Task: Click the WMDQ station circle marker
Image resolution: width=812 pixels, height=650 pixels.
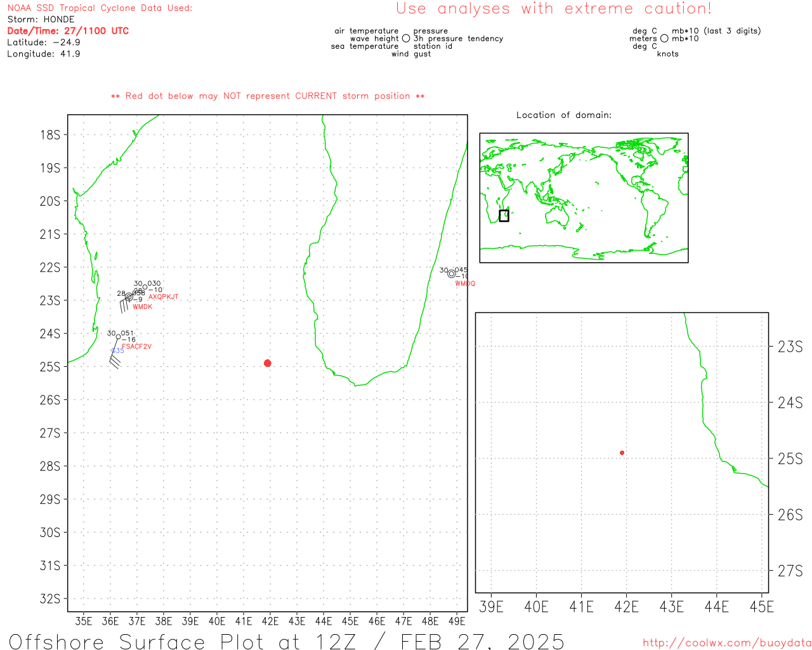Action: point(451,274)
